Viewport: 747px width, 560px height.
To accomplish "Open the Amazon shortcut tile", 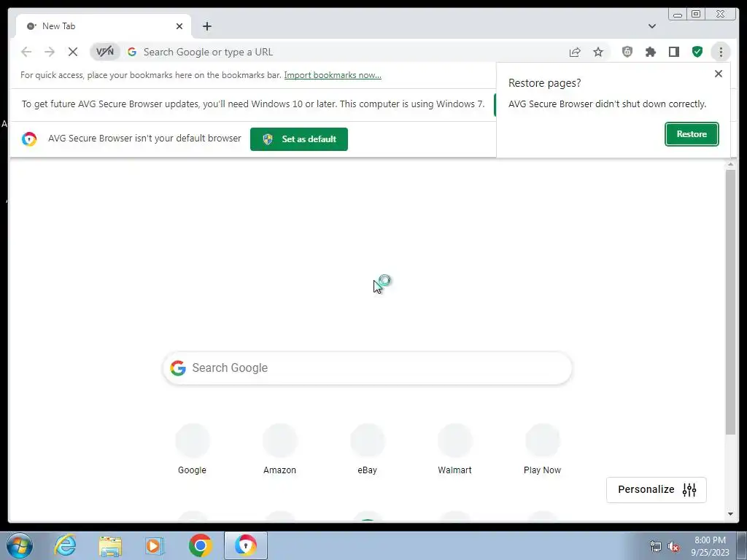I will [x=279, y=449].
